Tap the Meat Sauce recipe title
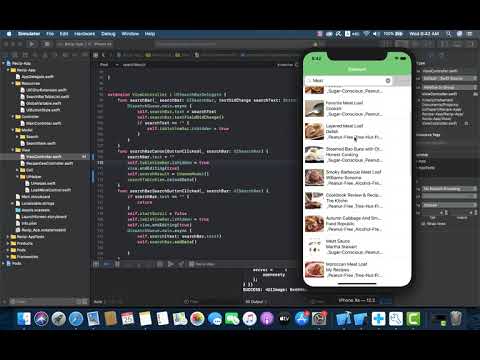 pyautogui.click(x=338, y=241)
